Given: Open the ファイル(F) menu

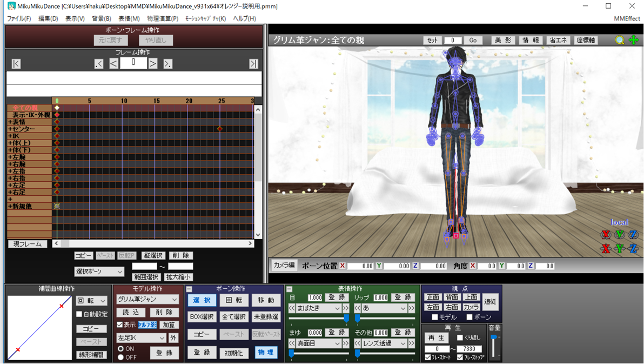Looking at the screenshot, I should (19, 18).
